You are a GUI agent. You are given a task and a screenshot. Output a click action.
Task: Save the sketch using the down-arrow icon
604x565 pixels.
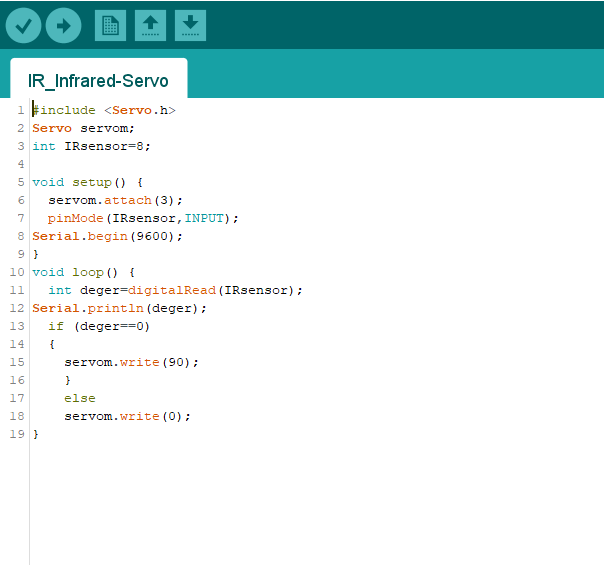(190, 26)
